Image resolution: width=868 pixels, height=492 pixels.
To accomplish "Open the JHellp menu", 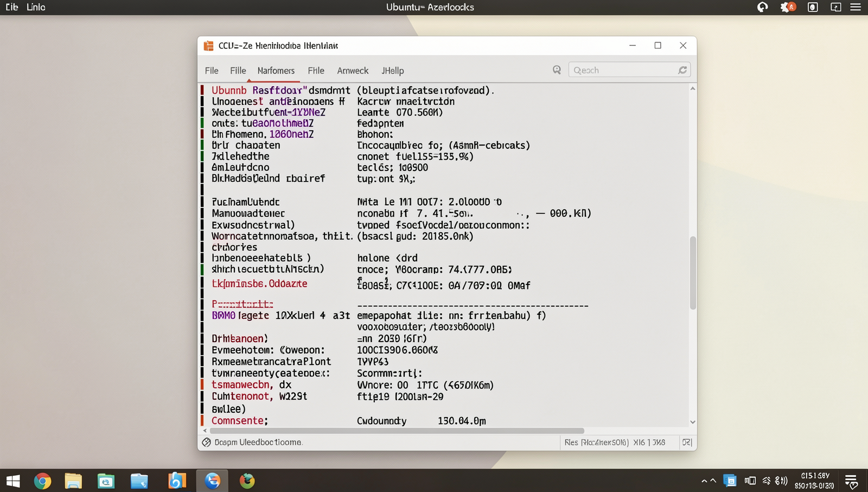I will point(393,71).
